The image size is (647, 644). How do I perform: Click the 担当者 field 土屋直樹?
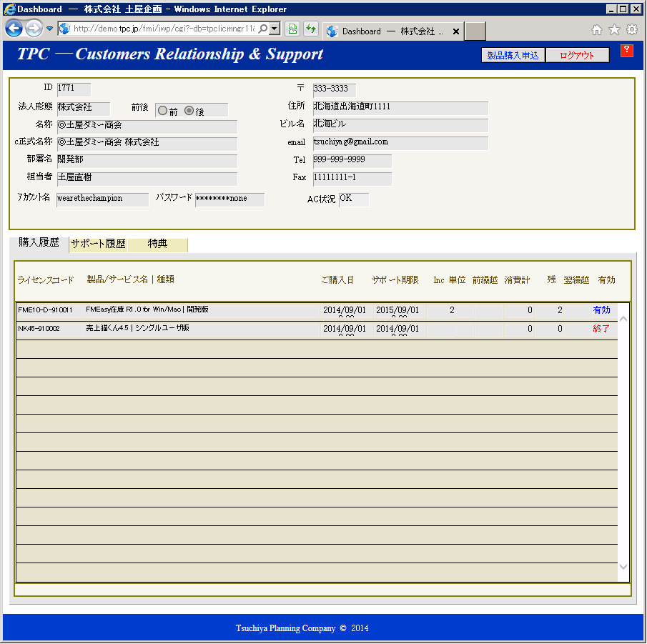tap(147, 178)
